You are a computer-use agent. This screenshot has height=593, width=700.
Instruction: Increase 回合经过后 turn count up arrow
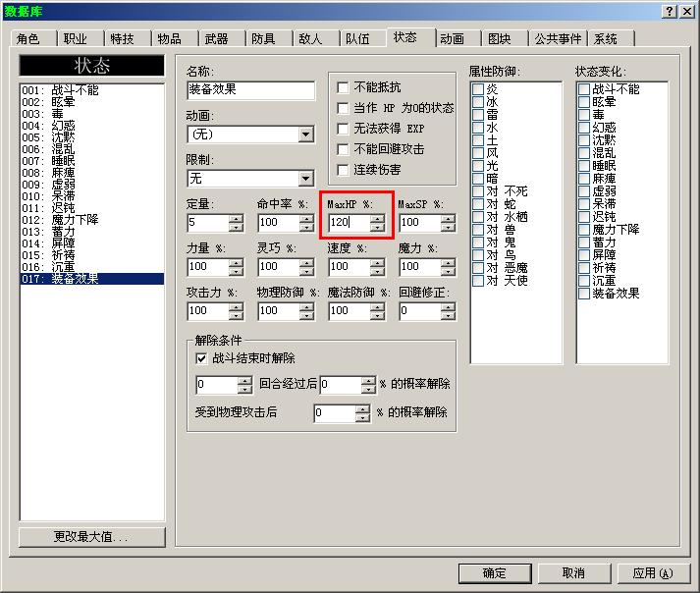245,381
